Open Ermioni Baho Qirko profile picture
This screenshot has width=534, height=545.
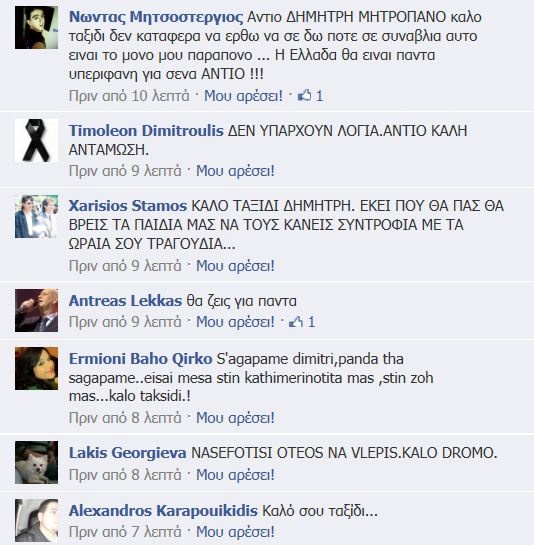tap(37, 368)
